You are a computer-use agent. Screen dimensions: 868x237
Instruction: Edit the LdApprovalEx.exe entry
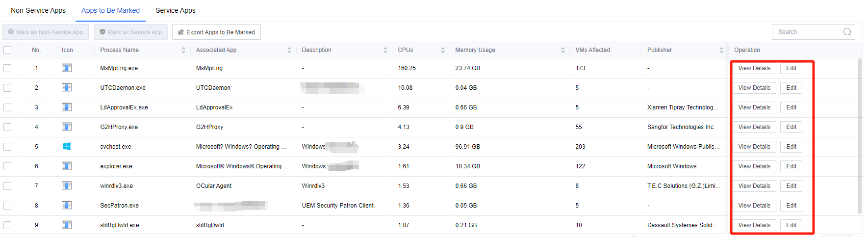(x=791, y=107)
